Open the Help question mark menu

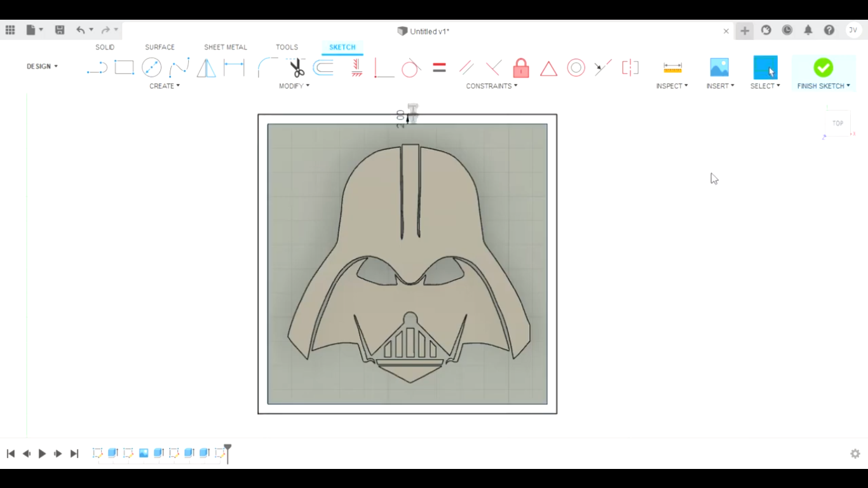click(829, 30)
